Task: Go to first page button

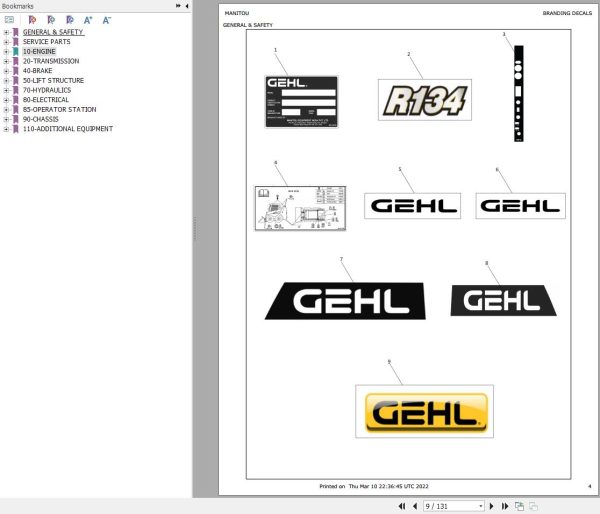Action: pyautogui.click(x=401, y=506)
